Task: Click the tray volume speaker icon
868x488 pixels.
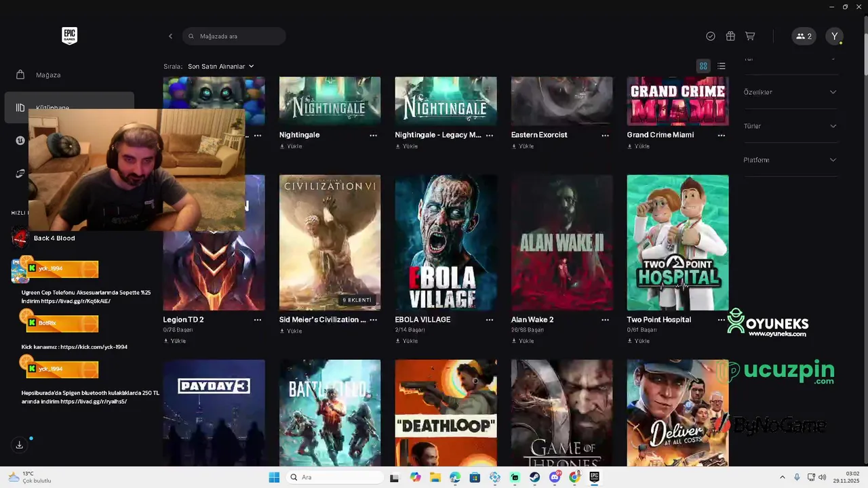Action: click(x=823, y=477)
